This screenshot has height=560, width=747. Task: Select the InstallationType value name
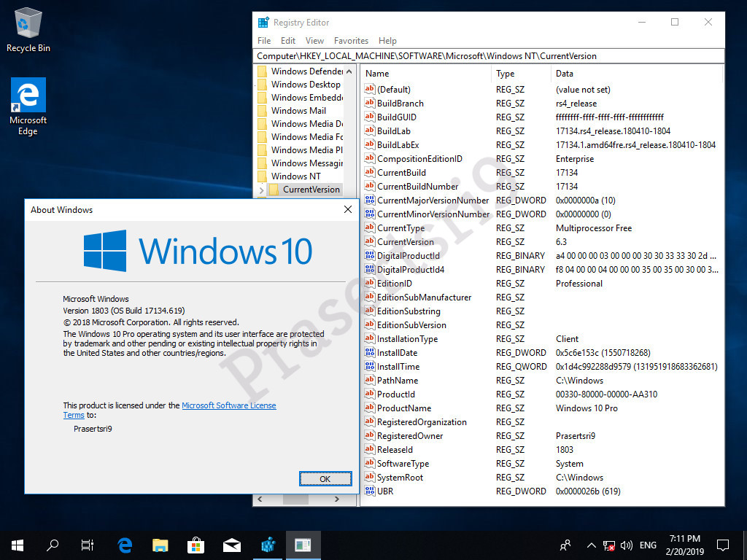click(407, 339)
